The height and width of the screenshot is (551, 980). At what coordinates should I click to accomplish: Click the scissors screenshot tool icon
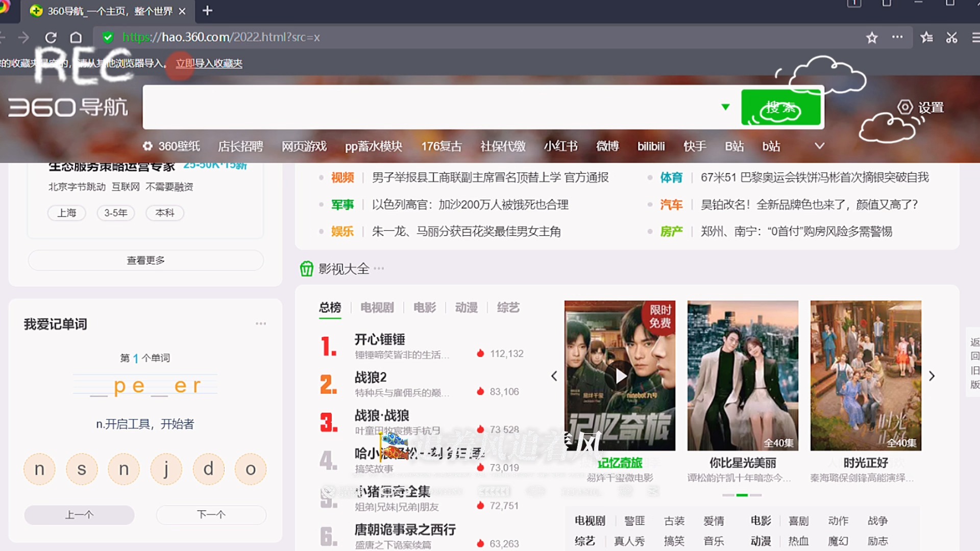(x=951, y=37)
